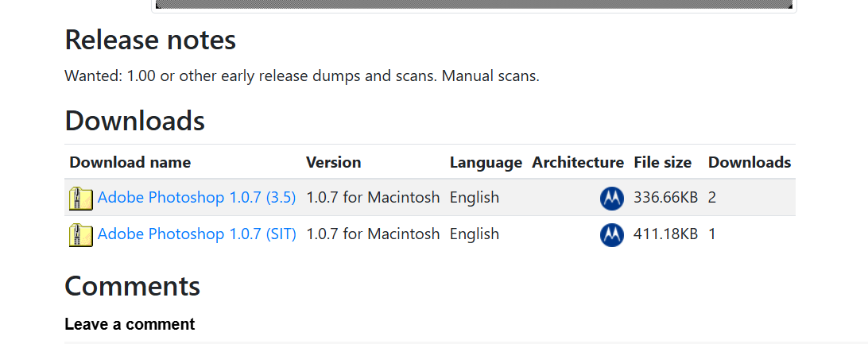Click the Downloads section heading
Viewport: 868px width, 344px height.
pyautogui.click(x=135, y=121)
